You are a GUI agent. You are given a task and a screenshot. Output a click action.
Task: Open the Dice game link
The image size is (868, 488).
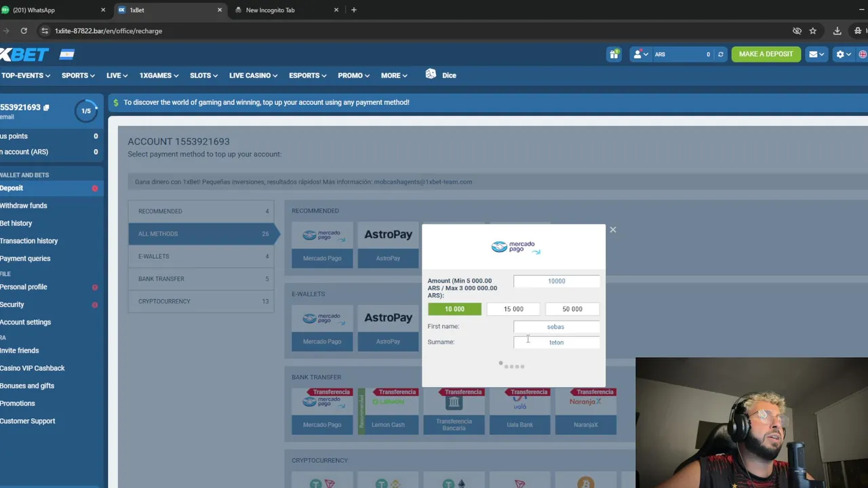(x=441, y=75)
